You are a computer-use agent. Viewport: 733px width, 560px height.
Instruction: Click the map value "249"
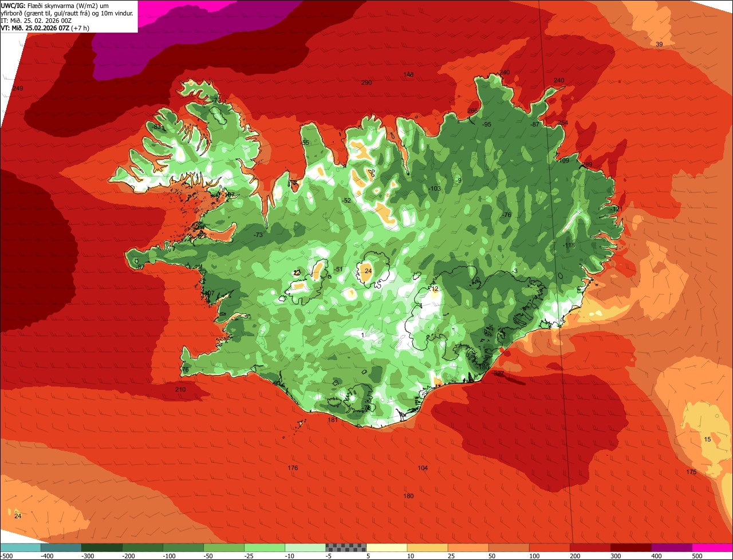(18, 88)
